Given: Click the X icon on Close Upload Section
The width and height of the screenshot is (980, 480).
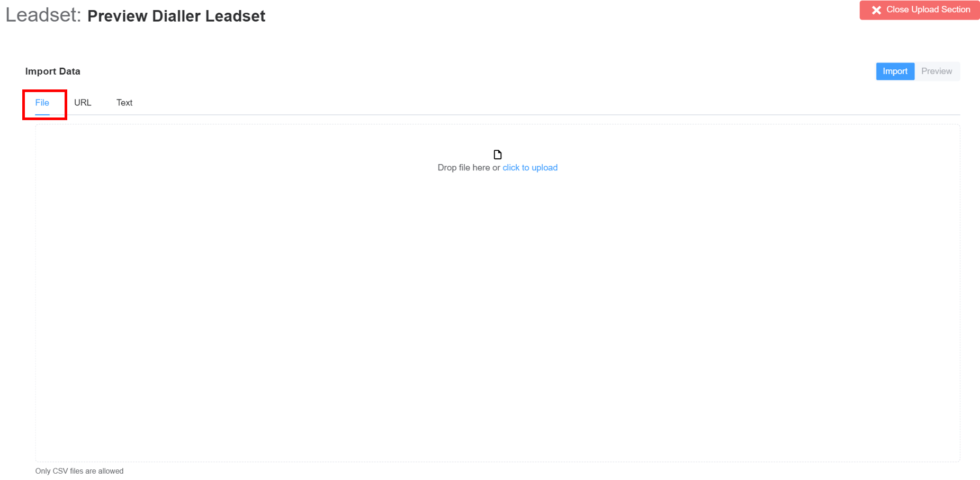Looking at the screenshot, I should (x=876, y=10).
